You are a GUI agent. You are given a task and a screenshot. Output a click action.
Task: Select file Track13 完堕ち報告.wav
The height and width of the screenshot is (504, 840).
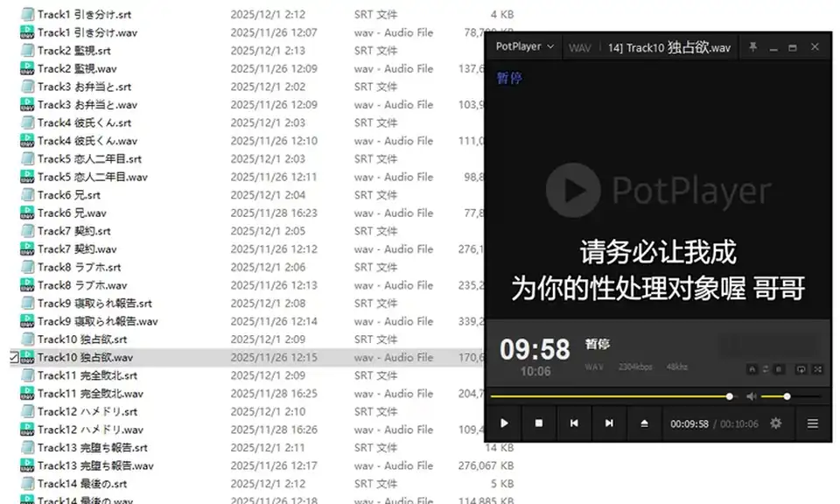95,466
